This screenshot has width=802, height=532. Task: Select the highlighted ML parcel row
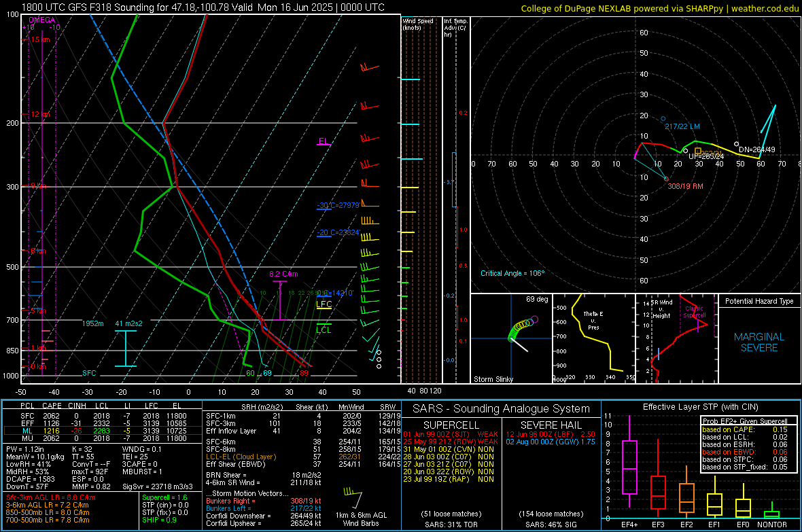103,431
